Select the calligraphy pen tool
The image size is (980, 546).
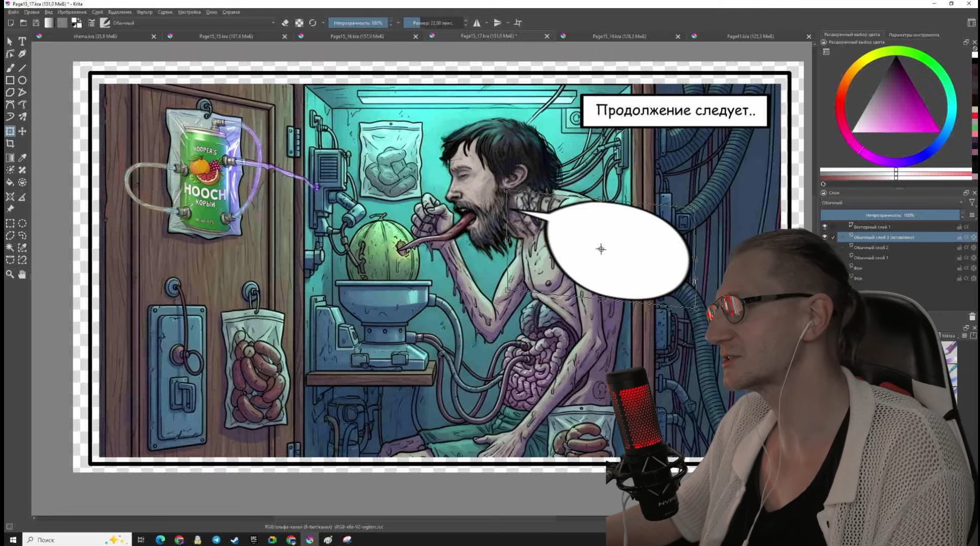click(x=22, y=54)
